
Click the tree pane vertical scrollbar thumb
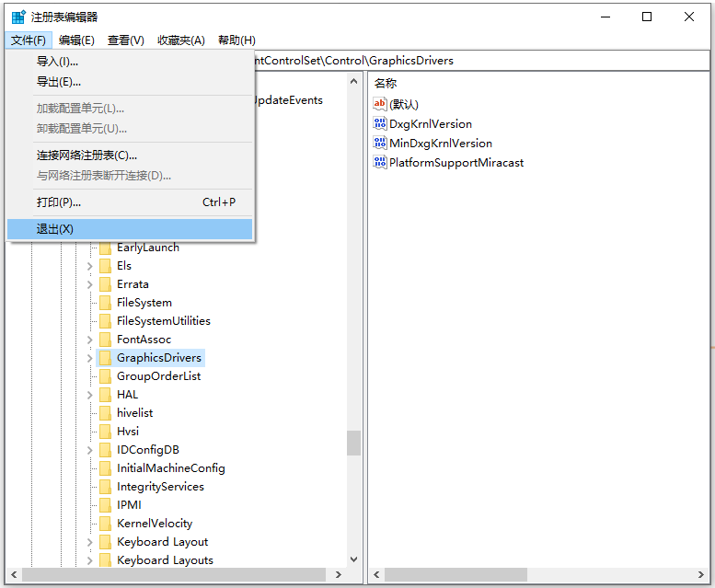coord(353,443)
